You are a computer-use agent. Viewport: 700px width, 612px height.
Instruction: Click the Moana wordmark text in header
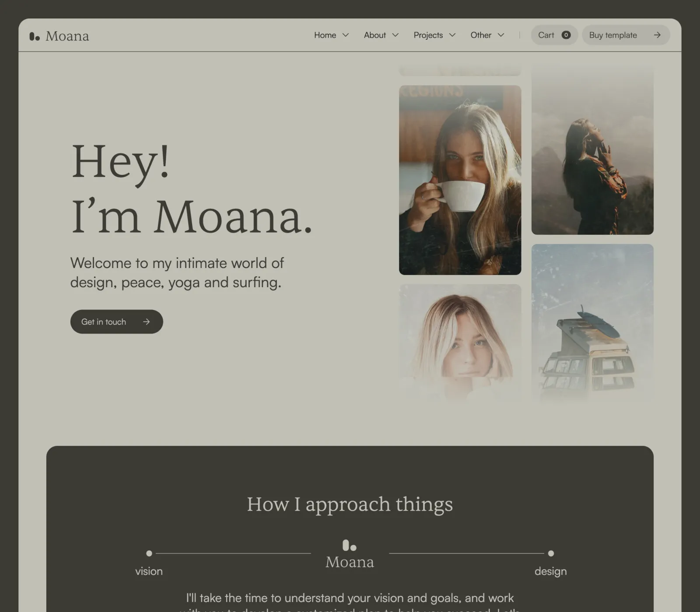[x=67, y=36]
